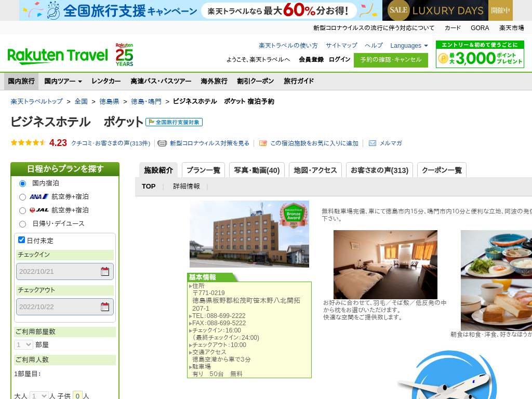532x399 pixels.
Task: Click the JAL airline logo
Action: click(39, 210)
